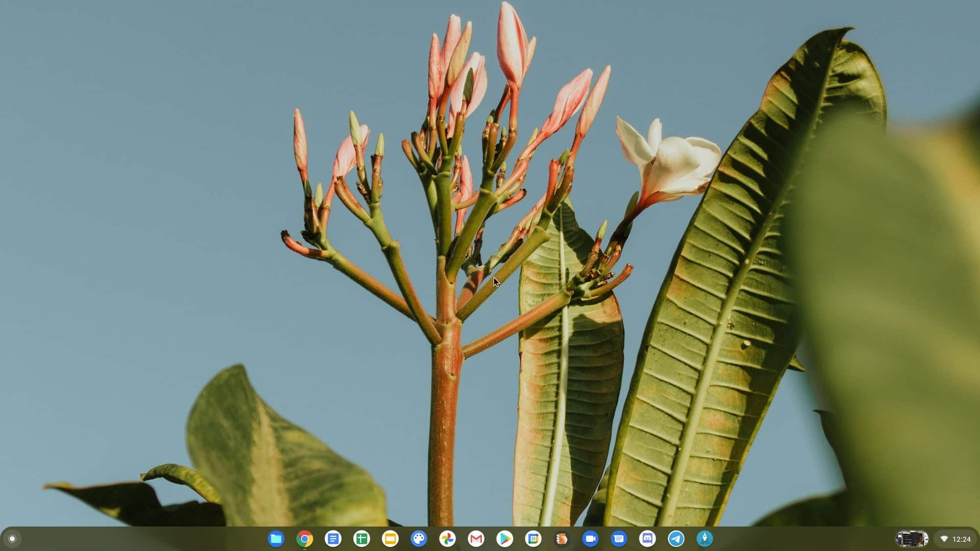
Task: Launch the teal rocket pen app
Action: [x=705, y=539]
